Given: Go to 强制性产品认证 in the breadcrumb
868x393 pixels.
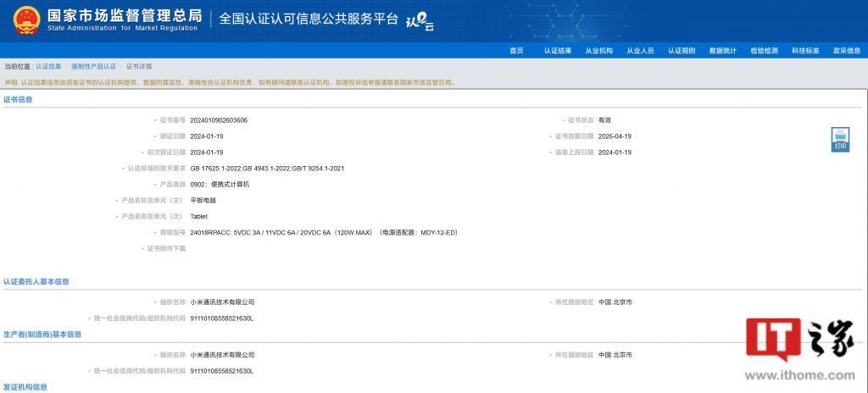Looking at the screenshot, I should point(93,66).
